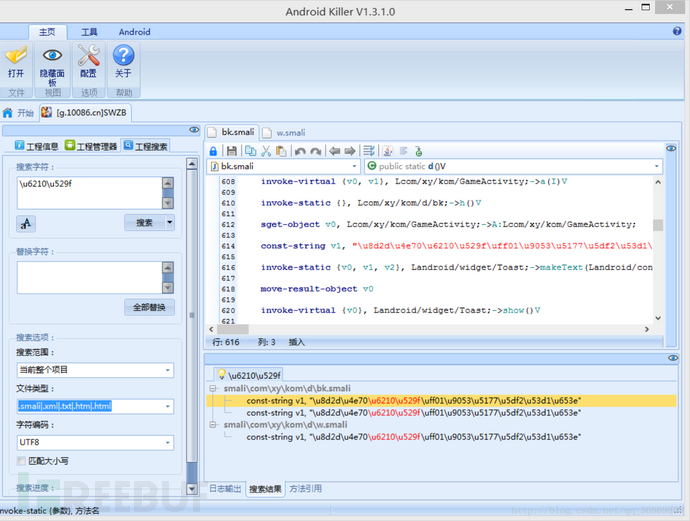
Task: Click the redo arrow icon
Action: pos(316,151)
